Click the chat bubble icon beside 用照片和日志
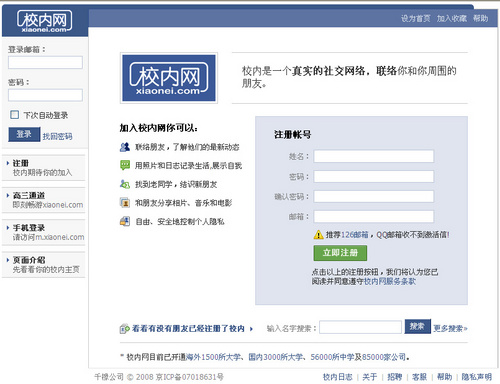The width and height of the screenshot is (500, 384). coord(125,165)
